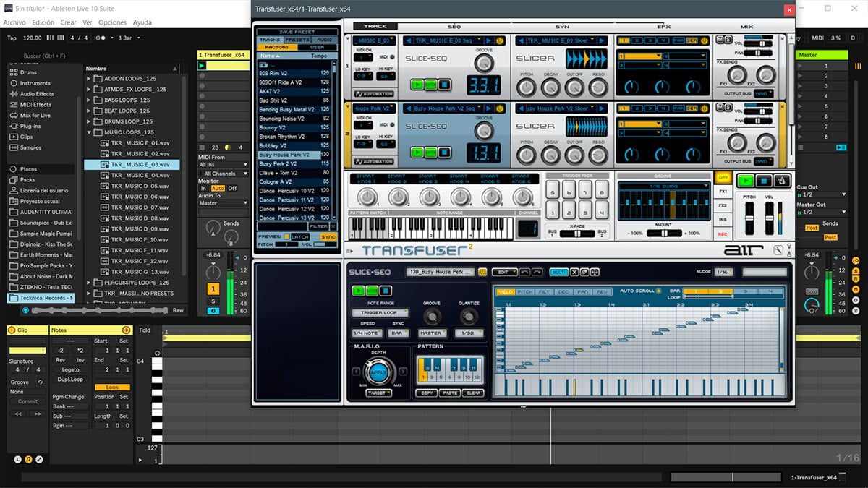Viewport: 868px width, 488px height.
Task: Click the Save Preset button
Action: [x=297, y=32]
